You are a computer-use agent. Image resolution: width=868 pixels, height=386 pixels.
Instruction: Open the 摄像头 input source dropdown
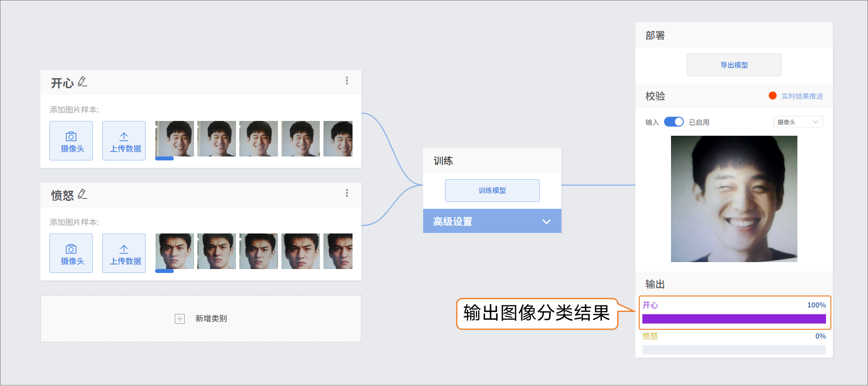[798, 122]
